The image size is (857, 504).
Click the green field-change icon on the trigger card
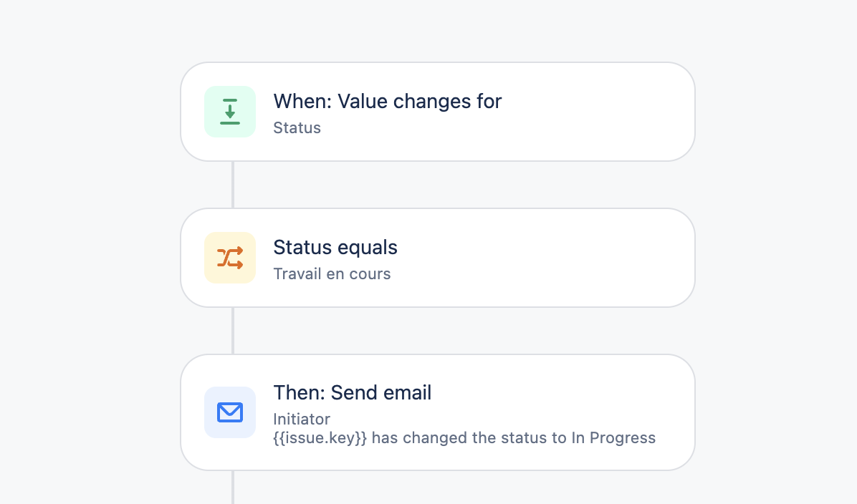pos(229,111)
